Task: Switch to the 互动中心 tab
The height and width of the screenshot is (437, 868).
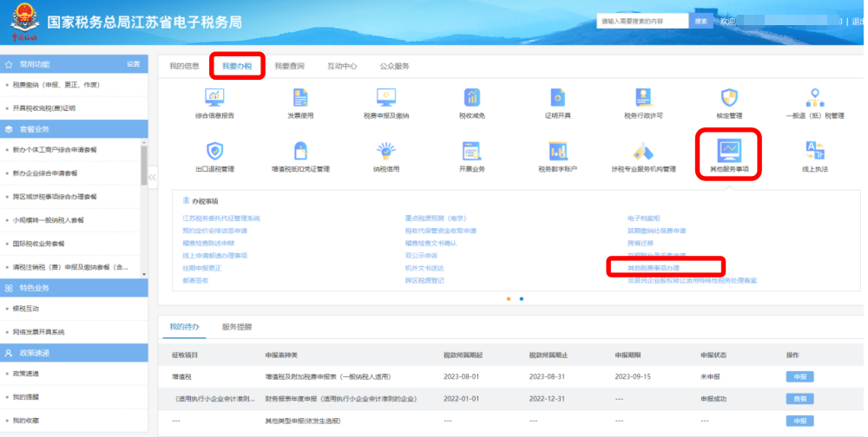Action: point(342,66)
